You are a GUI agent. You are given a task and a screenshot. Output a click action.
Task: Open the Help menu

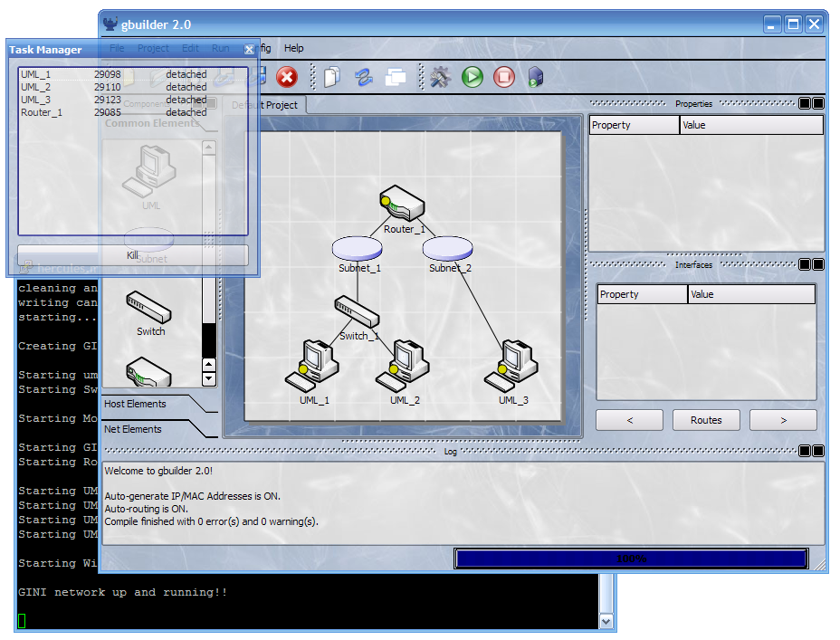[294, 48]
